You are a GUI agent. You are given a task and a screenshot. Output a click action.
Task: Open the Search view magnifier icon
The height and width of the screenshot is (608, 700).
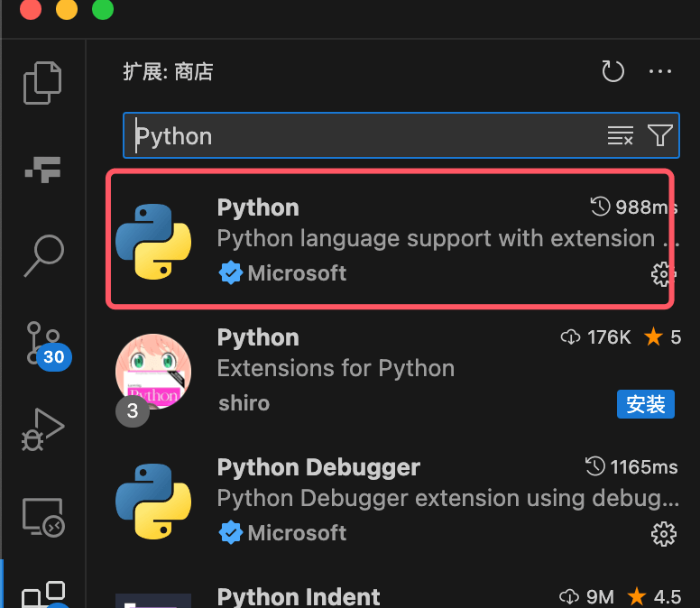pos(43,255)
